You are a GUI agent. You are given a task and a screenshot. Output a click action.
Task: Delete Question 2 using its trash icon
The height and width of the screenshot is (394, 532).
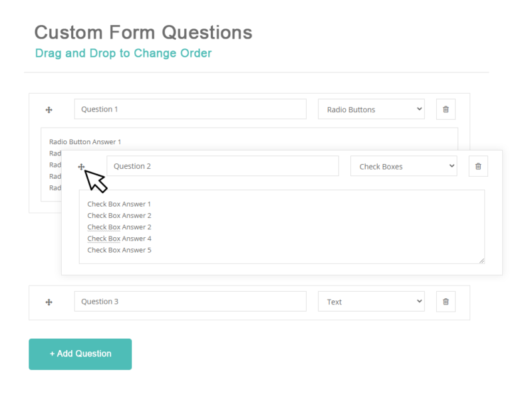(478, 166)
